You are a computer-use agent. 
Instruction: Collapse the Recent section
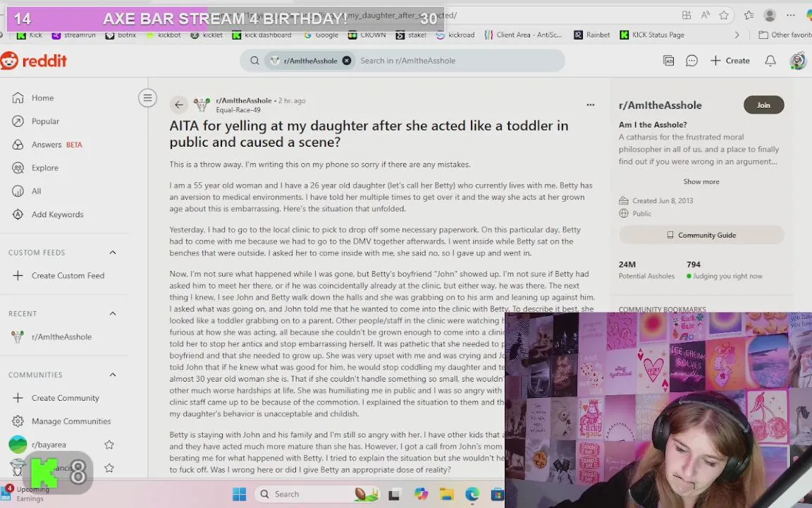pyautogui.click(x=112, y=313)
